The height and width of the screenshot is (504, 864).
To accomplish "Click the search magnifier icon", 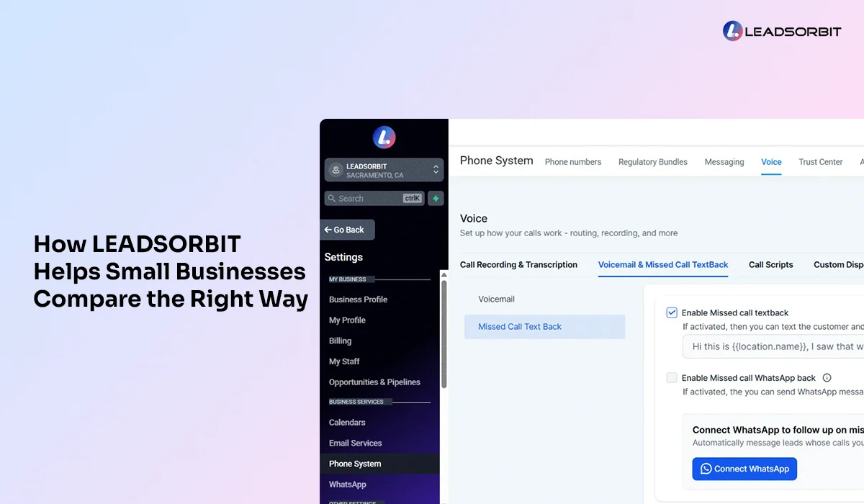I will pyautogui.click(x=331, y=198).
